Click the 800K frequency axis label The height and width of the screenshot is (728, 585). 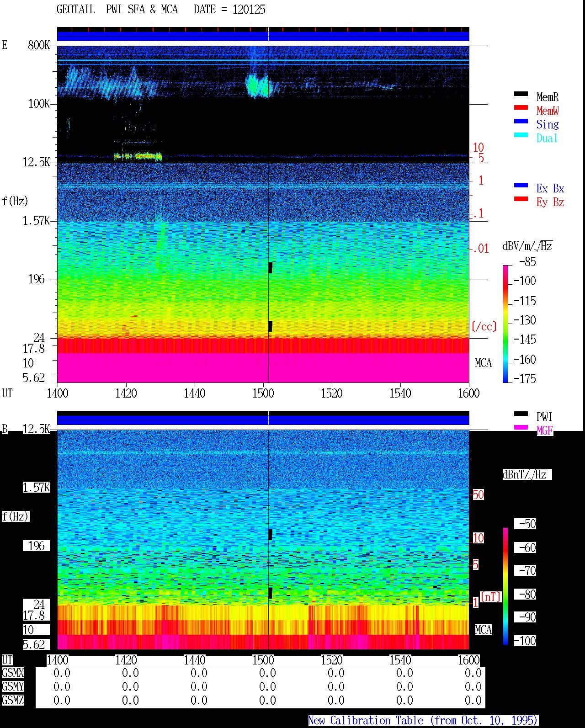click(x=39, y=45)
